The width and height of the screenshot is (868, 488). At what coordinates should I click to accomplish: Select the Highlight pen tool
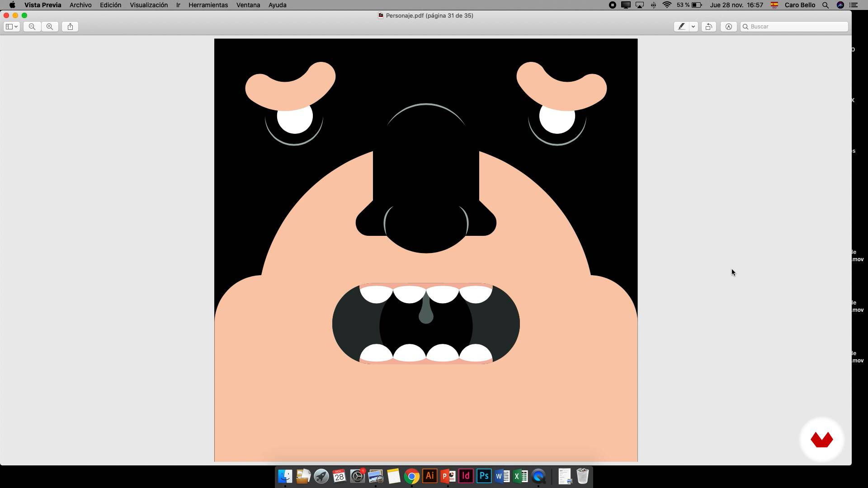[x=681, y=27]
